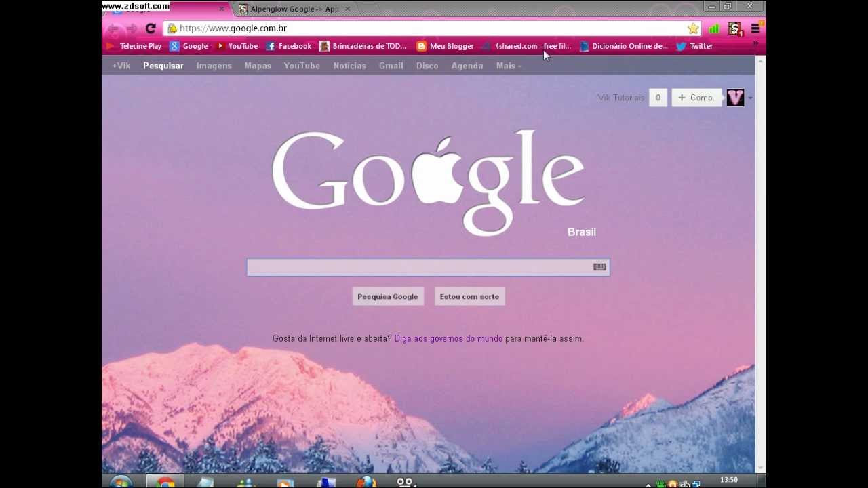Click the +Vik link in Google bar
The image size is (868, 488).
121,66
